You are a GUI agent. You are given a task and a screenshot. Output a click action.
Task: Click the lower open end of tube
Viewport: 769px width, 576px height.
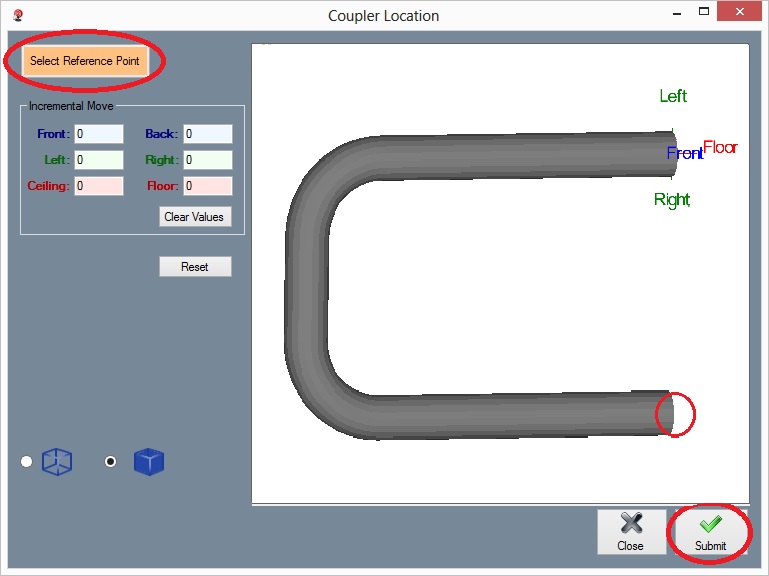[669, 414]
